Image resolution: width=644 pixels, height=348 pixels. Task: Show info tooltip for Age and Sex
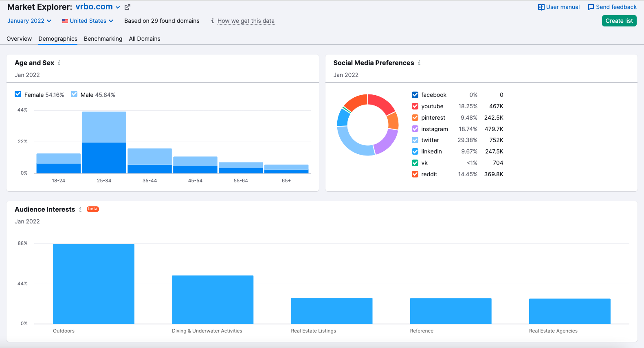coord(59,63)
